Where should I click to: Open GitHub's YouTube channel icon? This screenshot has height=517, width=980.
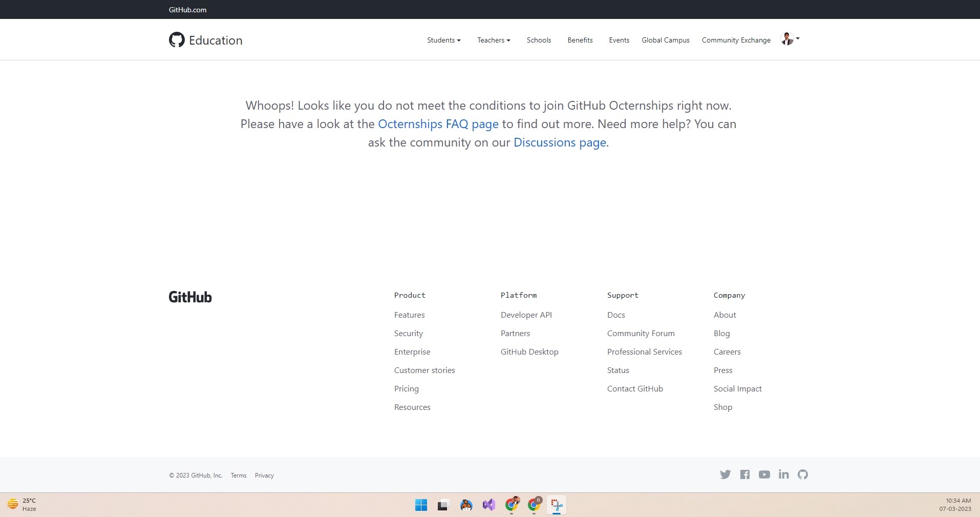764,474
